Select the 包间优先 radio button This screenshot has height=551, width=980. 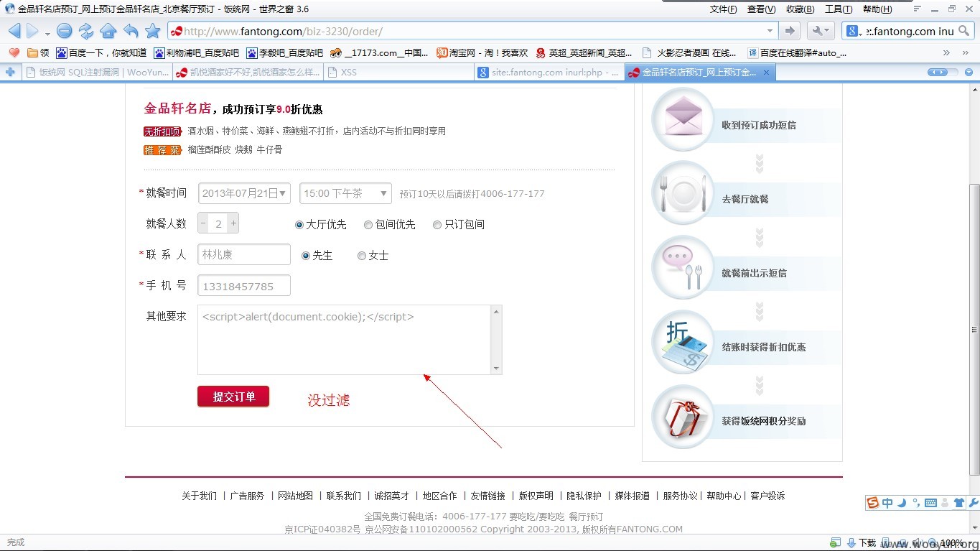point(368,225)
